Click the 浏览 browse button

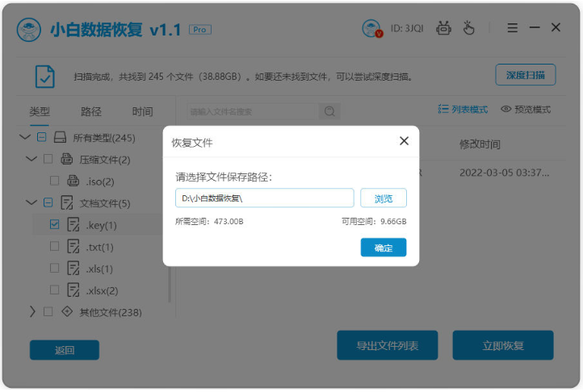click(x=383, y=198)
